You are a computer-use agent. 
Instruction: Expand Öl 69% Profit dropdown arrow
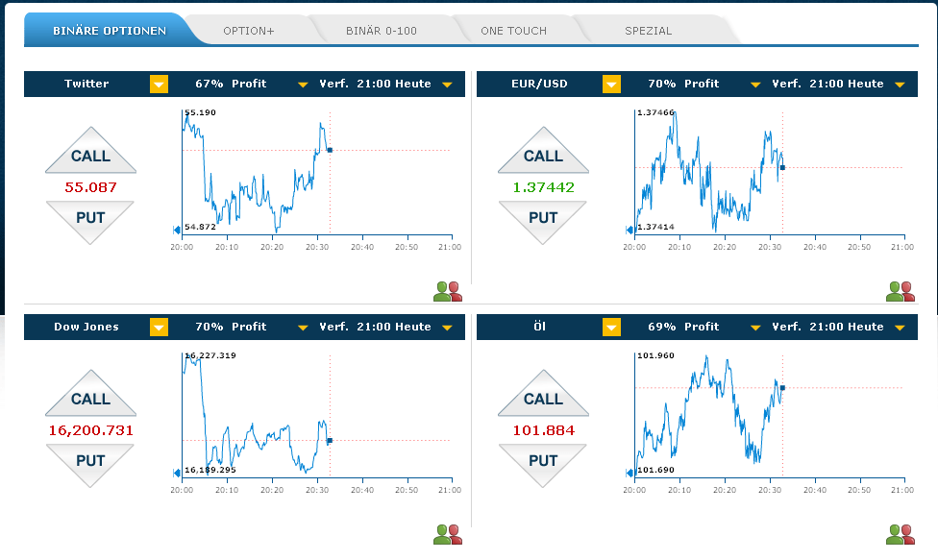pos(755,328)
